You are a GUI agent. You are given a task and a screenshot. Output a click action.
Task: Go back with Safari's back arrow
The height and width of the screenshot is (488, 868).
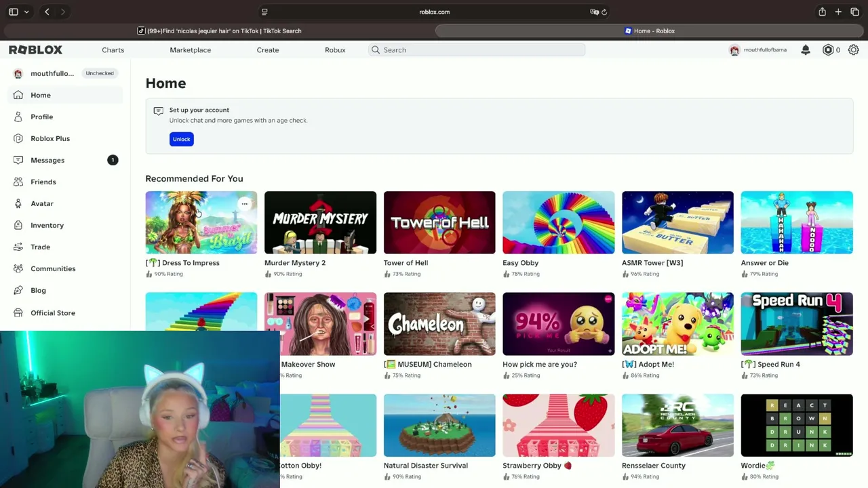47,12
